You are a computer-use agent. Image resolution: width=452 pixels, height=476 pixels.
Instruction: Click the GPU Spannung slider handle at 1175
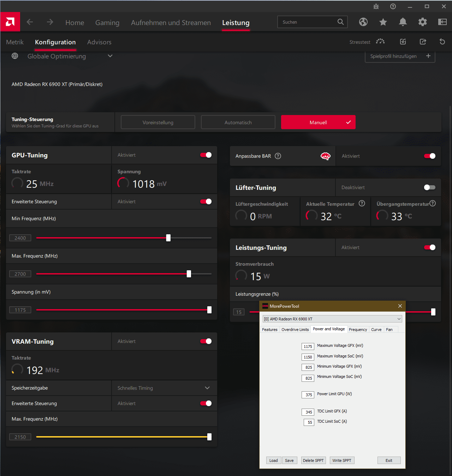[209, 310]
